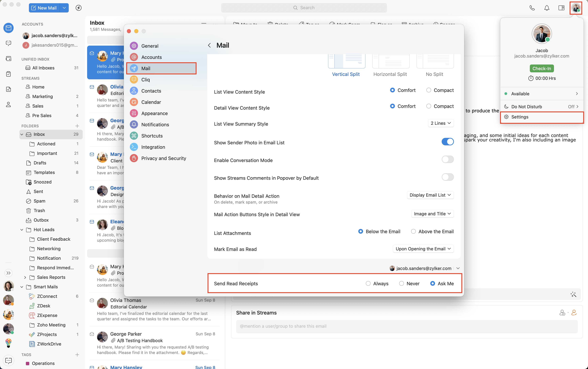This screenshot has height=369, width=588.
Task: Click the Share in Streams mention field
Action: click(406, 326)
